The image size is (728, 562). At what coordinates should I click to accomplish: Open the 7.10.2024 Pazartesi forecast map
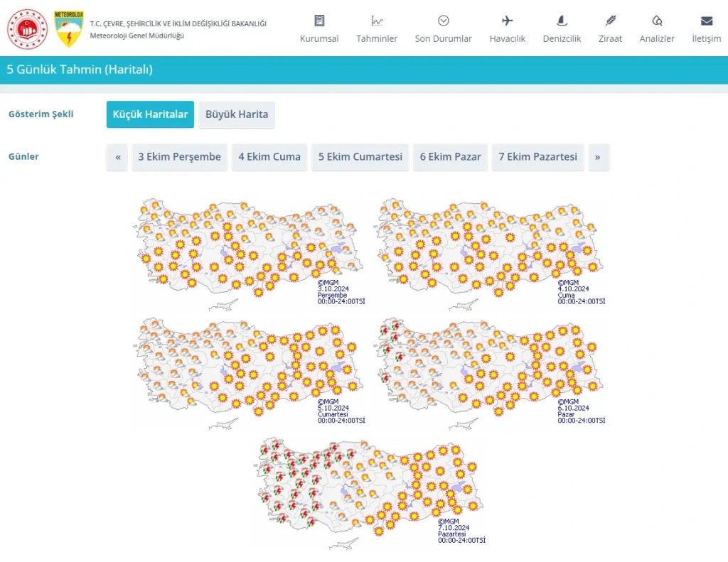[370, 492]
